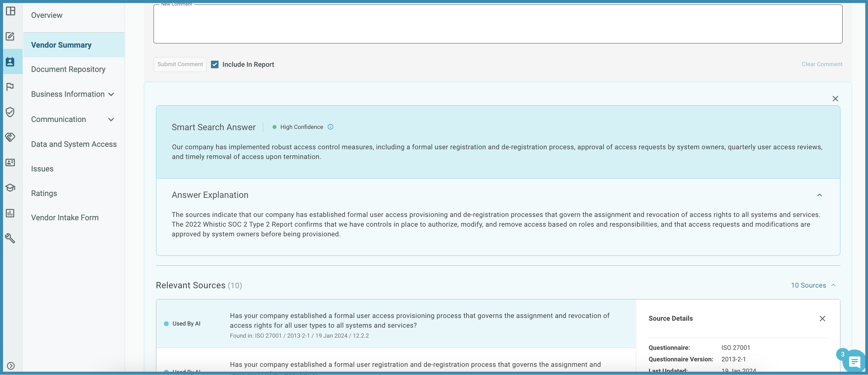Viewport: 868px width, 375px height.
Task: Select Vendor Summary in side menu
Action: 74,45
